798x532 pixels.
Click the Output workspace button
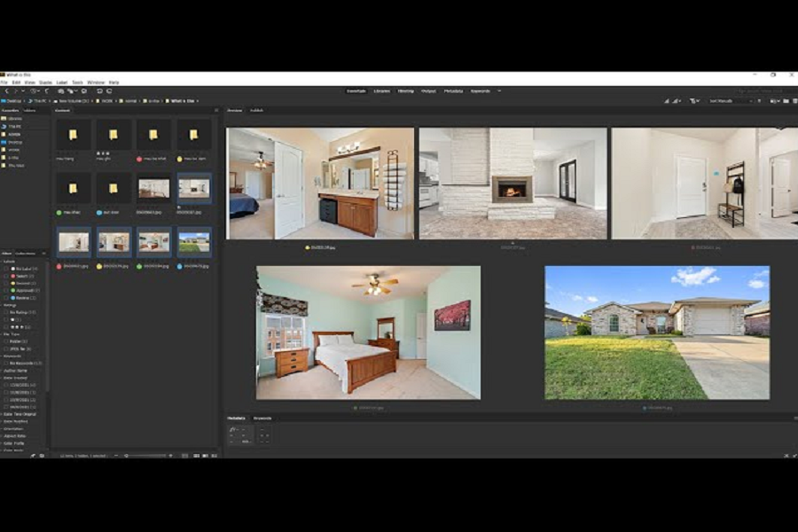(428, 91)
